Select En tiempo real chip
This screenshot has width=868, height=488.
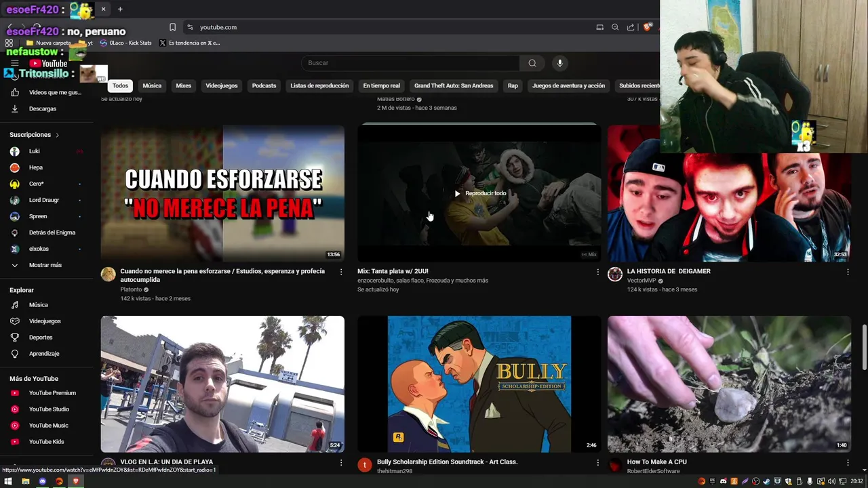coord(381,86)
